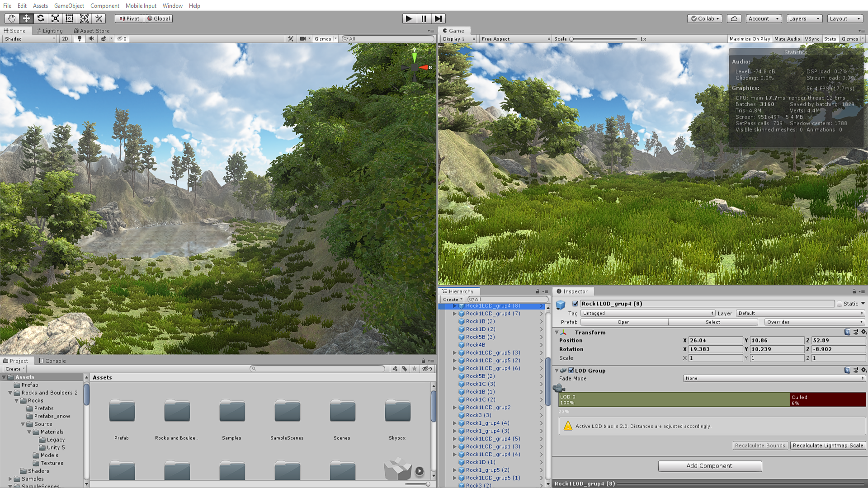Uncheck the LOD Group component checkbox
This screenshot has height=488, width=868.
pyautogui.click(x=571, y=371)
